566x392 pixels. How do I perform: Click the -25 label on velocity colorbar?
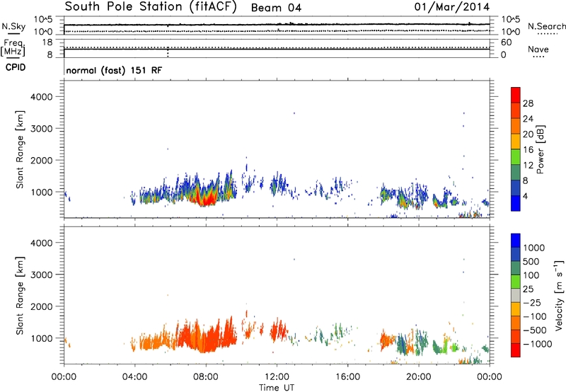point(533,302)
